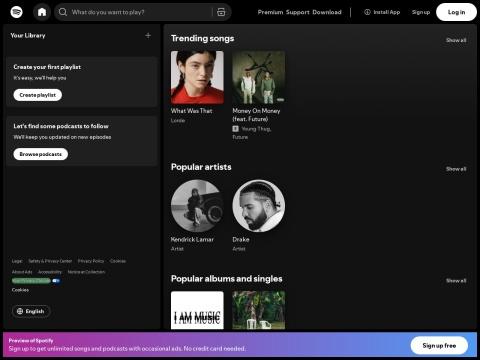This screenshot has height=360, width=480.
Task: Open Drake artist photo
Action: [259, 206]
